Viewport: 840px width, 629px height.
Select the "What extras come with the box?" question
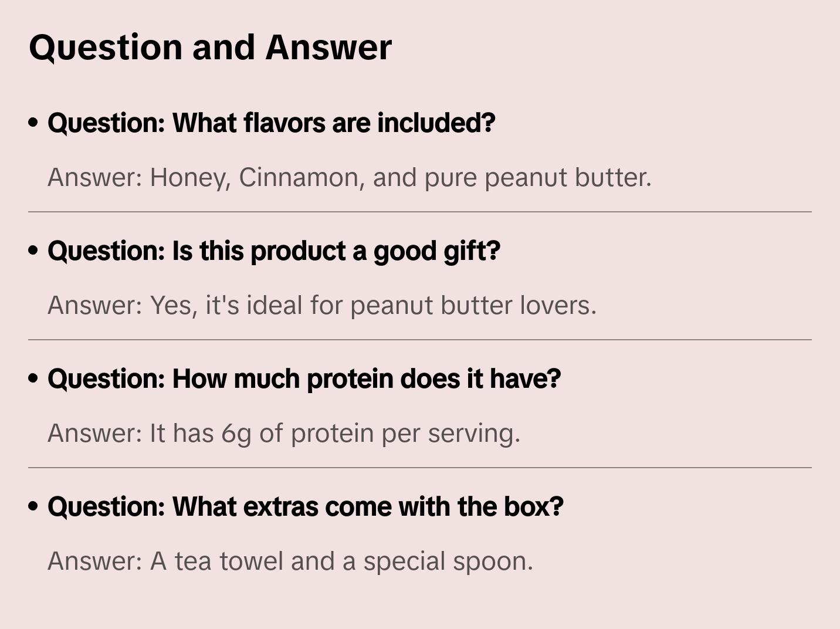click(x=305, y=507)
